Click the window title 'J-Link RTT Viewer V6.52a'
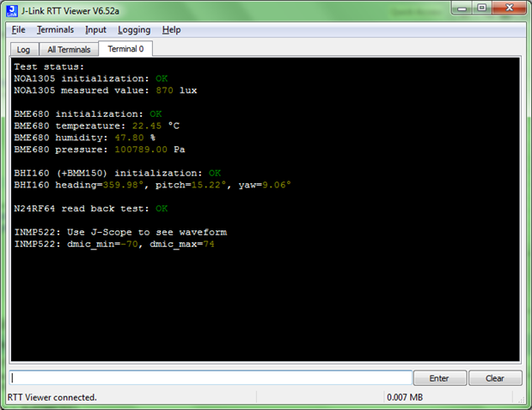Image resolution: width=532 pixels, height=410 pixels. pos(70,11)
